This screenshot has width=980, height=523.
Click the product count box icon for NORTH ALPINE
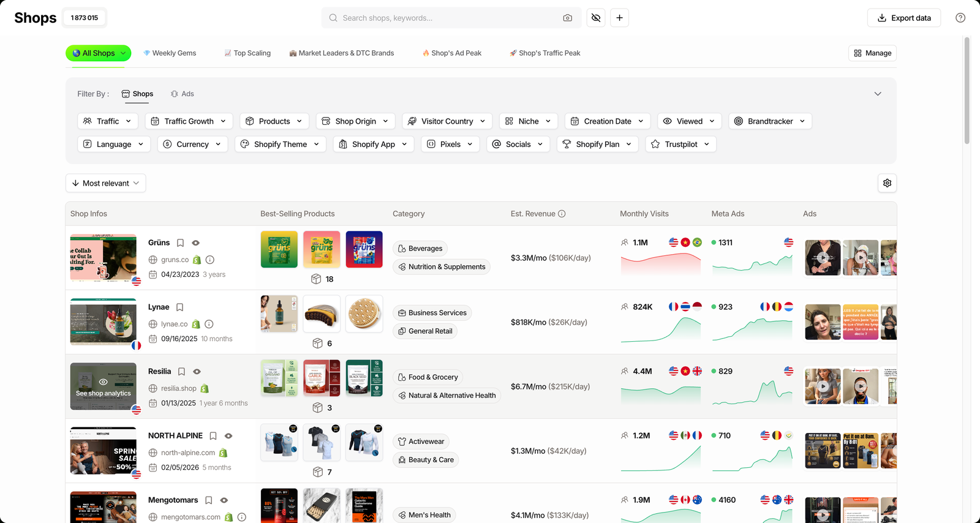317,472
